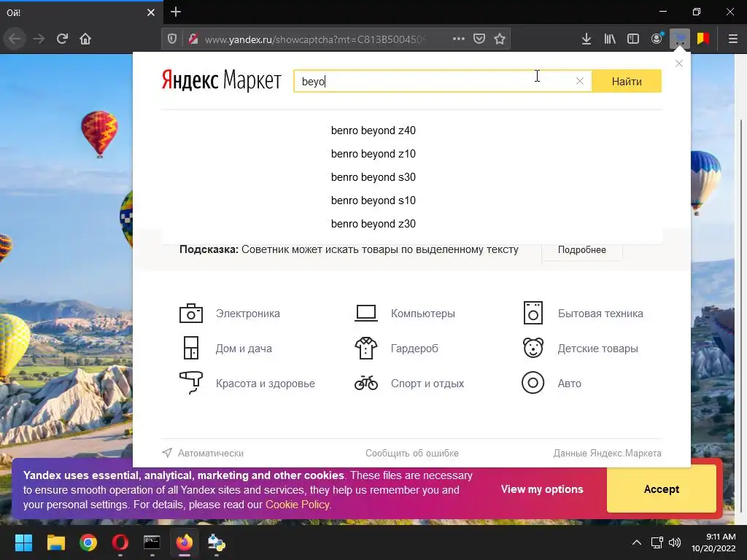This screenshot has width=747, height=560.
Task: Clear the search field text
Action: click(x=580, y=81)
